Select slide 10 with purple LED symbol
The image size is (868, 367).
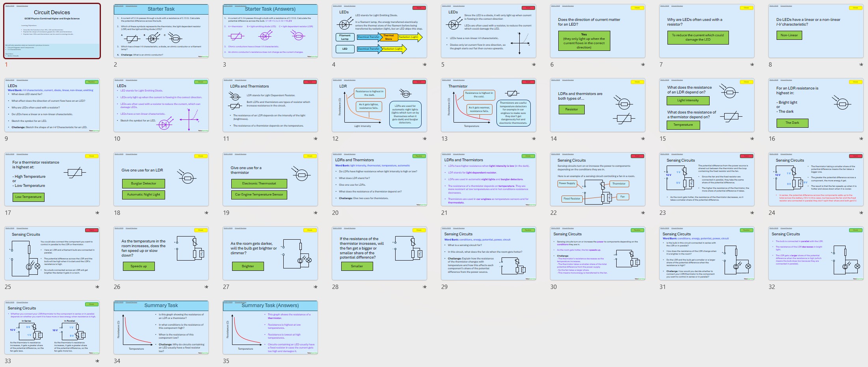coord(161,105)
